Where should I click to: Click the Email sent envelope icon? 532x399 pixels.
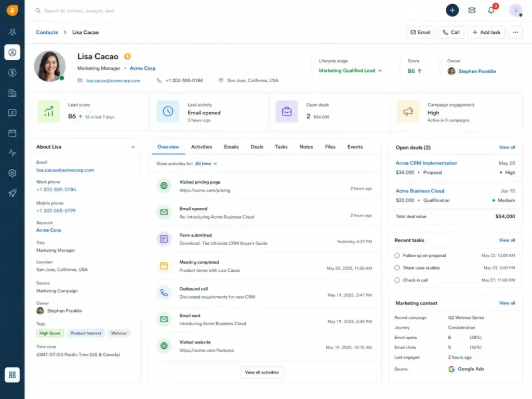pyautogui.click(x=164, y=319)
